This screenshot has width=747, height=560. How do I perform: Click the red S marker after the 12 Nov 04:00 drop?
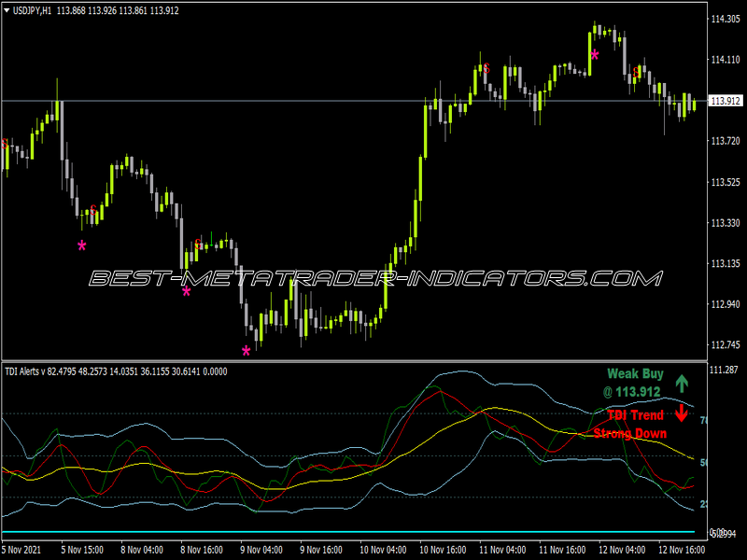point(636,73)
